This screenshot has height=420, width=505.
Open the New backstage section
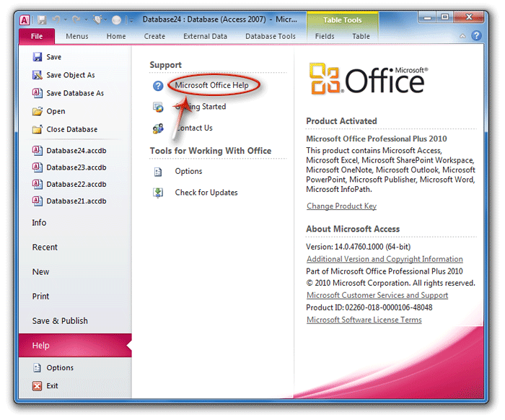click(40, 271)
